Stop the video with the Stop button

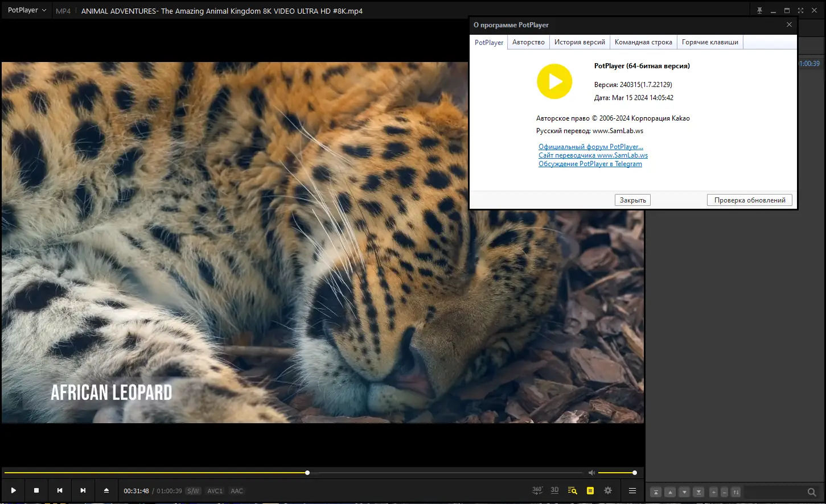pos(36,490)
